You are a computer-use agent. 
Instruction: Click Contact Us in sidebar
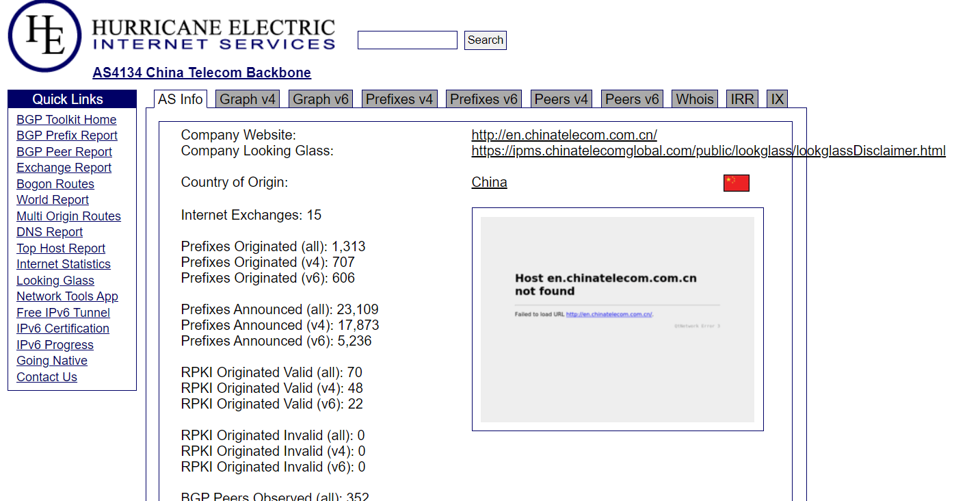point(47,377)
